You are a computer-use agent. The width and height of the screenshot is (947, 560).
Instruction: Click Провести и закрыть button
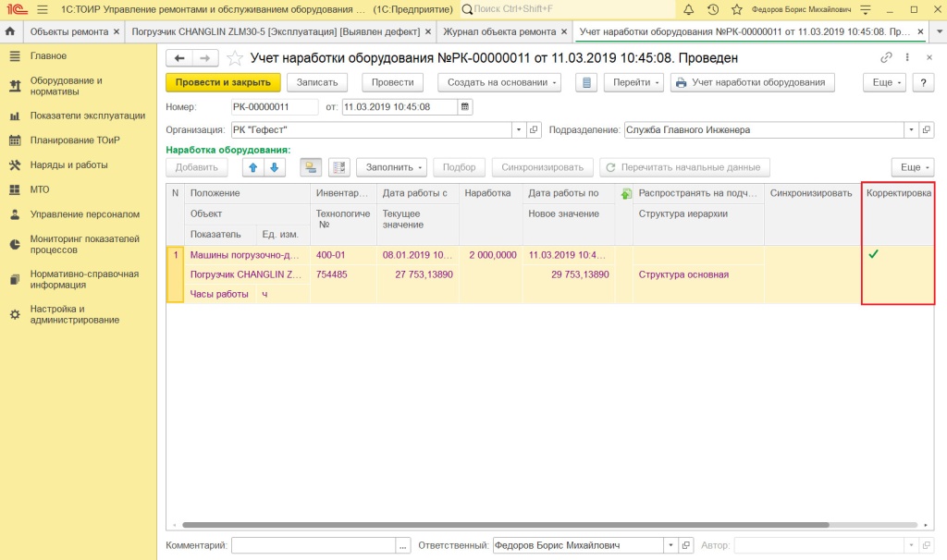coord(223,82)
